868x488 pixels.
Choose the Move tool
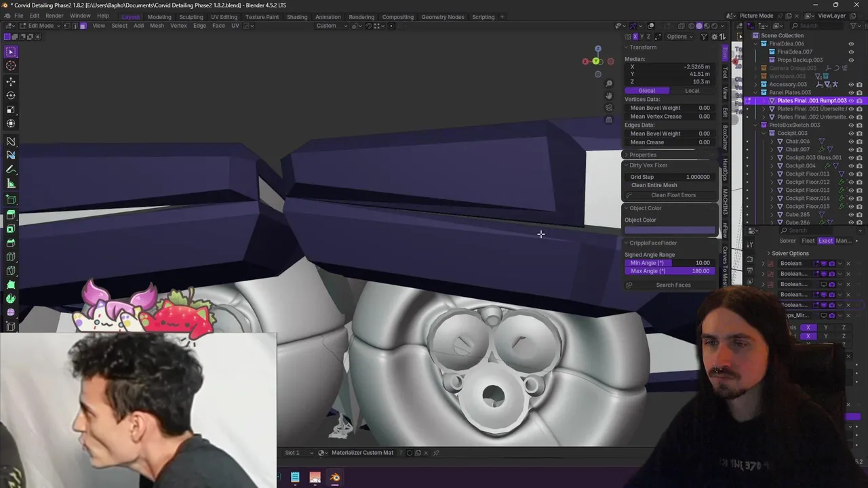[x=11, y=81]
